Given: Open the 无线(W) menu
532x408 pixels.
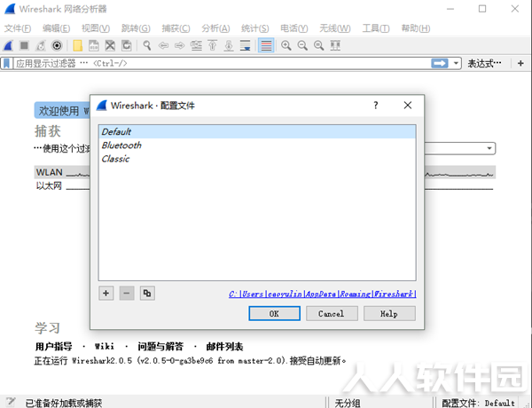Looking at the screenshot, I should tap(335, 28).
